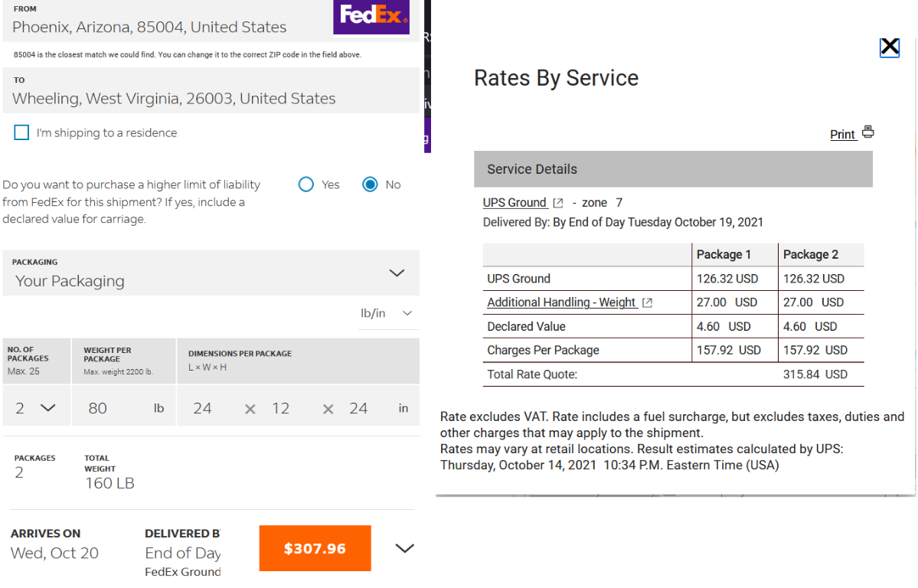918x588 pixels.
Task: Expand the Packaging dropdown
Action: 396,273
